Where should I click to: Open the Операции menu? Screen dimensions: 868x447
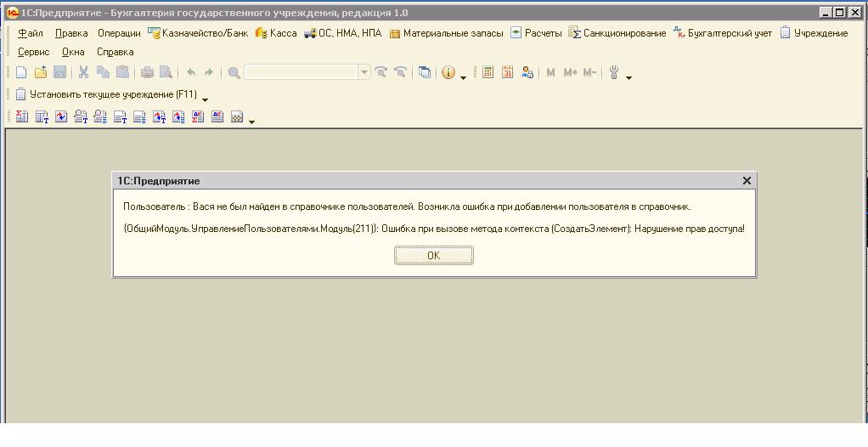(119, 33)
